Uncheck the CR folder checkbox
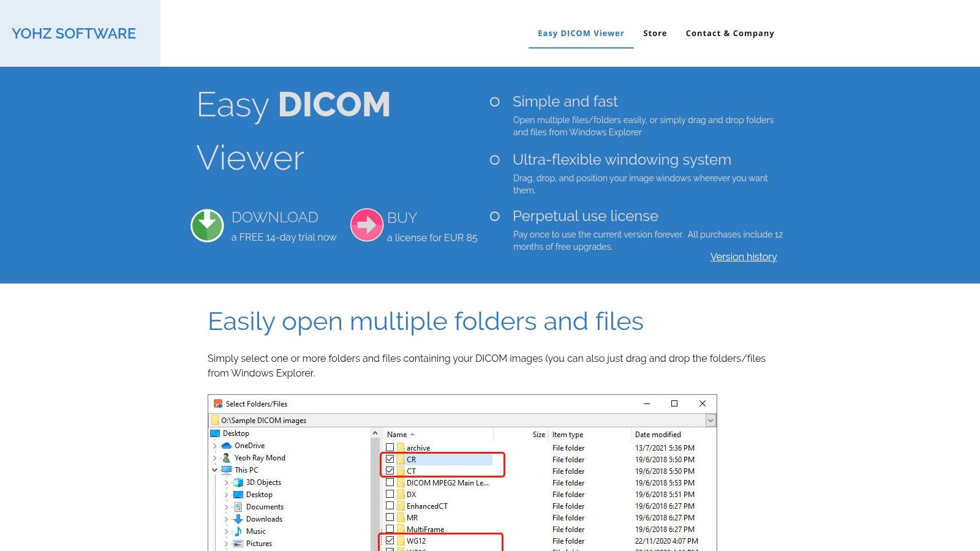Screen dimensions: 980x551 [x=389, y=459]
